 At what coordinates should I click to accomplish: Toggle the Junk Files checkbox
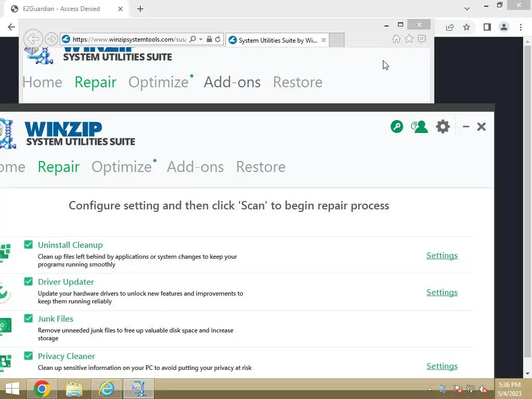click(x=29, y=318)
